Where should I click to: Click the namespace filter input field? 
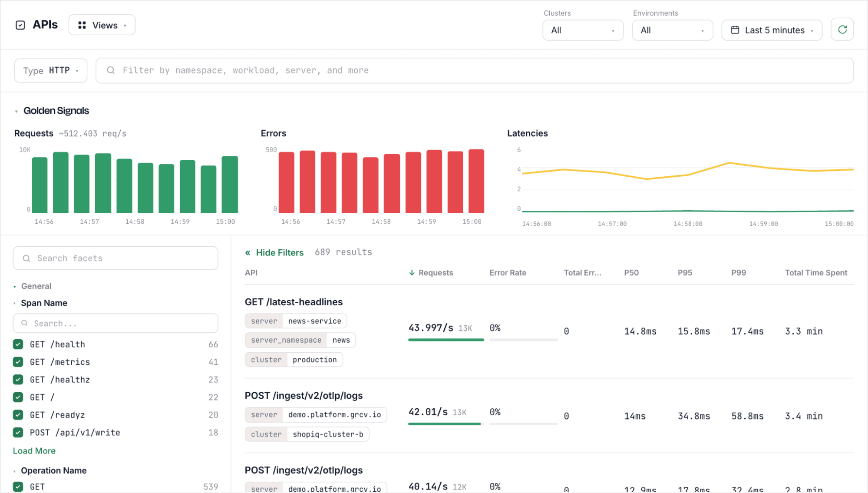tap(474, 70)
